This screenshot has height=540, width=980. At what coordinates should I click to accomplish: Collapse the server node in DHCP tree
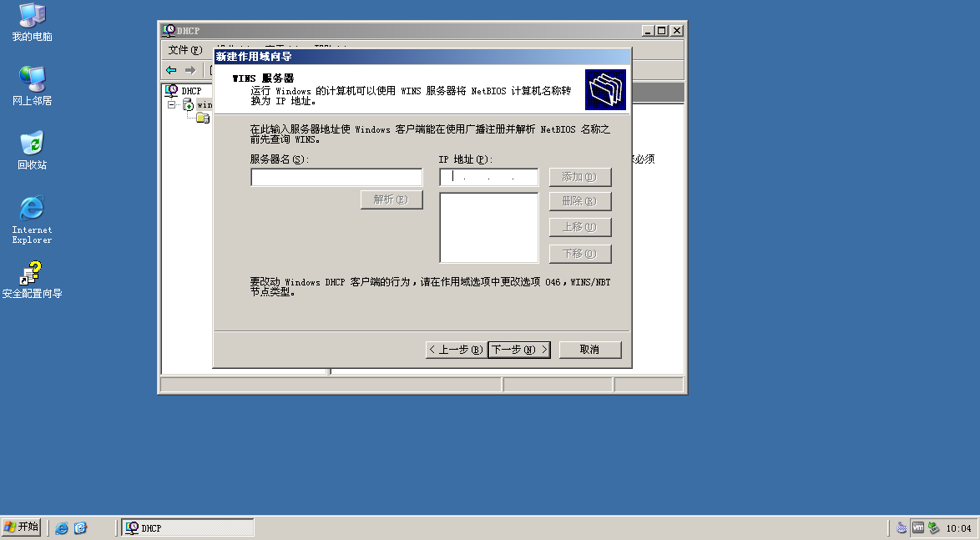(x=172, y=104)
